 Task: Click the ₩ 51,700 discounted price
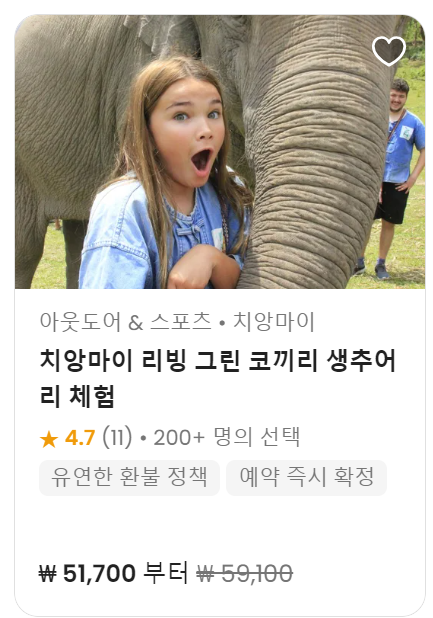(87, 573)
